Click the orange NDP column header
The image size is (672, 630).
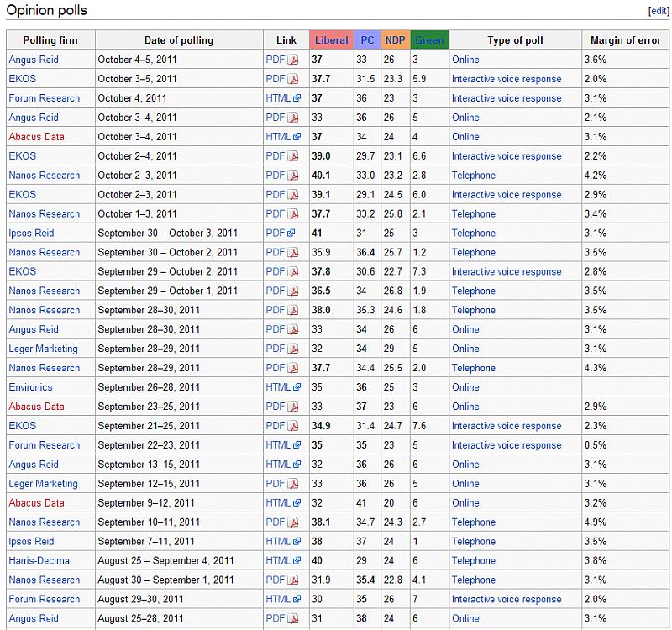tap(394, 40)
